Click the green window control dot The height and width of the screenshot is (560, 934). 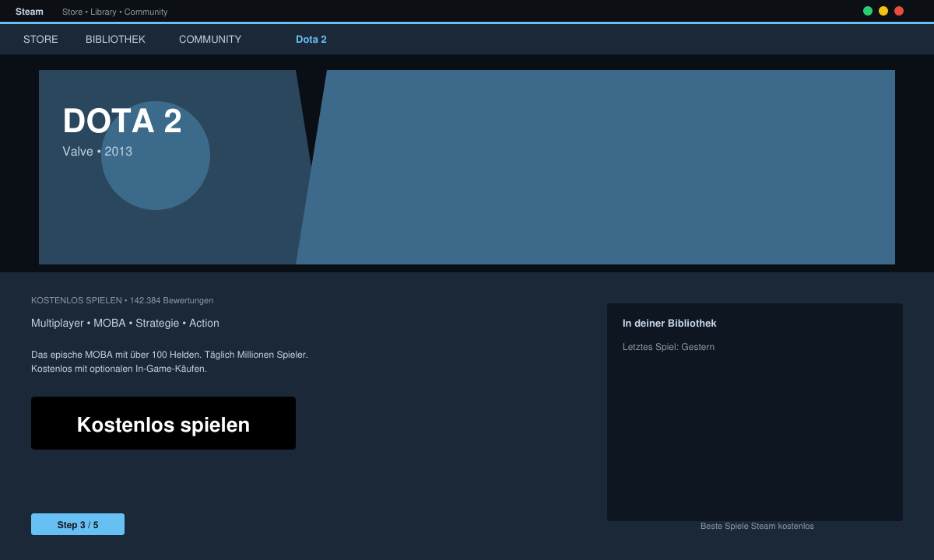click(x=868, y=11)
